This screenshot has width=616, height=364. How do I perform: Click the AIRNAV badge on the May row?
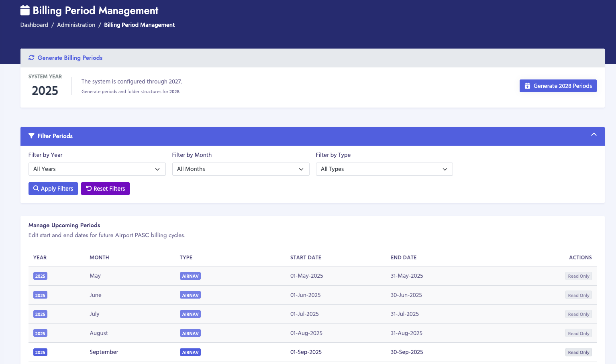(x=190, y=276)
